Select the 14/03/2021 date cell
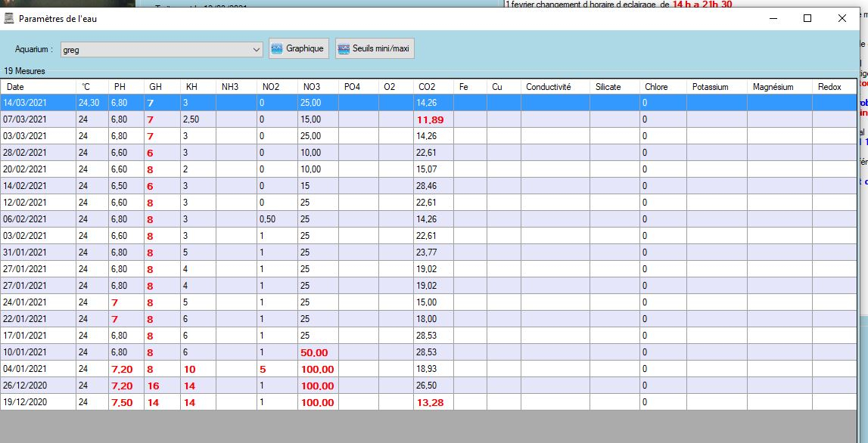 click(38, 103)
